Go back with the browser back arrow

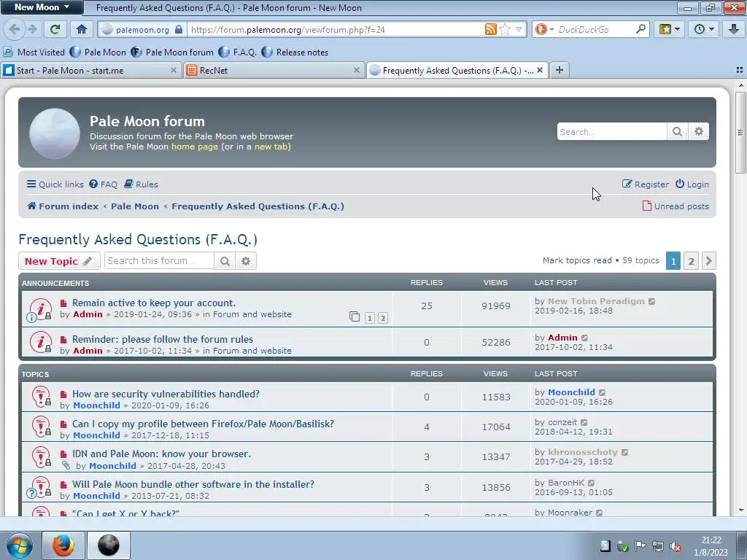[15, 29]
